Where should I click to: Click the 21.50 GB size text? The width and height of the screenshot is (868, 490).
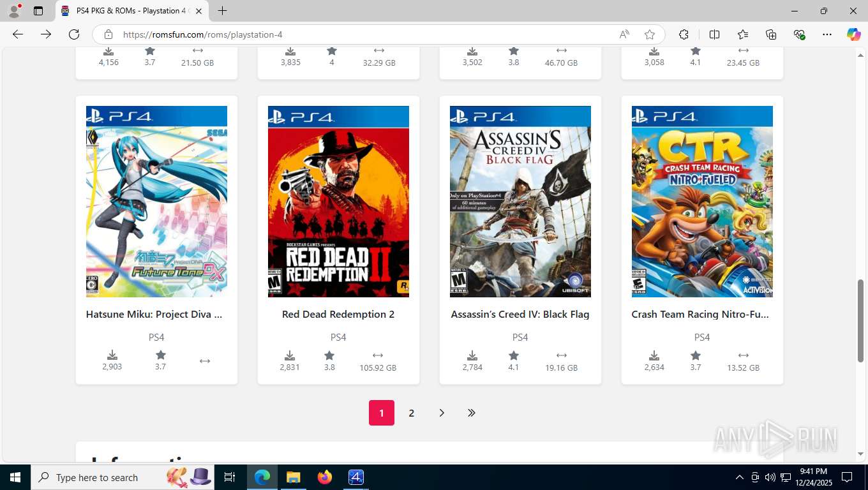tap(198, 63)
